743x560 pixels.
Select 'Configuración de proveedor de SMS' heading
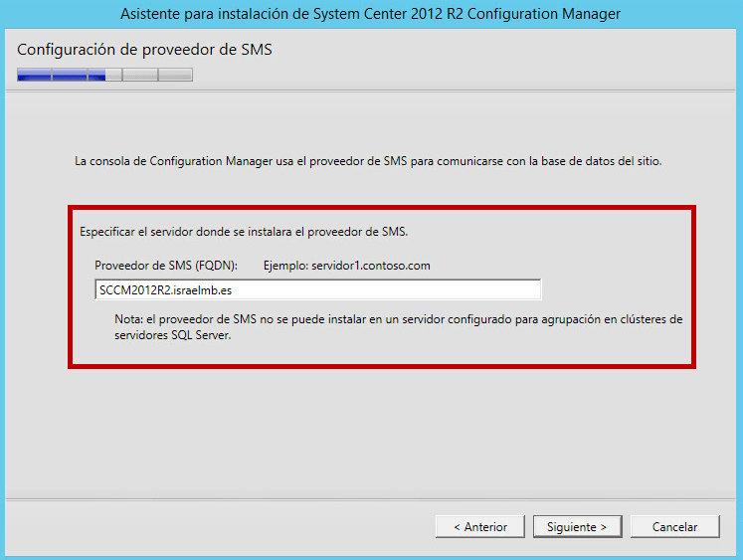coord(144,50)
